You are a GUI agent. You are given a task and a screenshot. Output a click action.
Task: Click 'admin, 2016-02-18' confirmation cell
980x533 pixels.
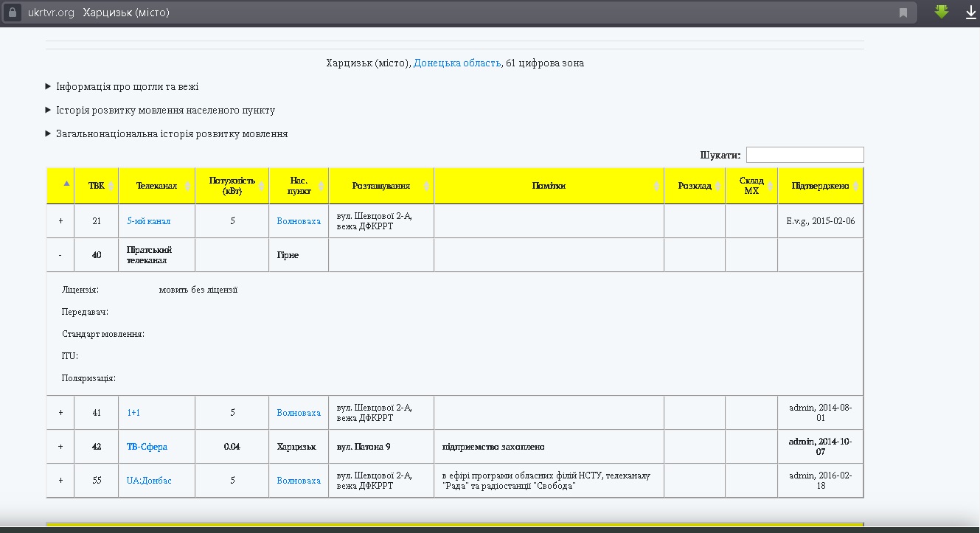click(820, 481)
